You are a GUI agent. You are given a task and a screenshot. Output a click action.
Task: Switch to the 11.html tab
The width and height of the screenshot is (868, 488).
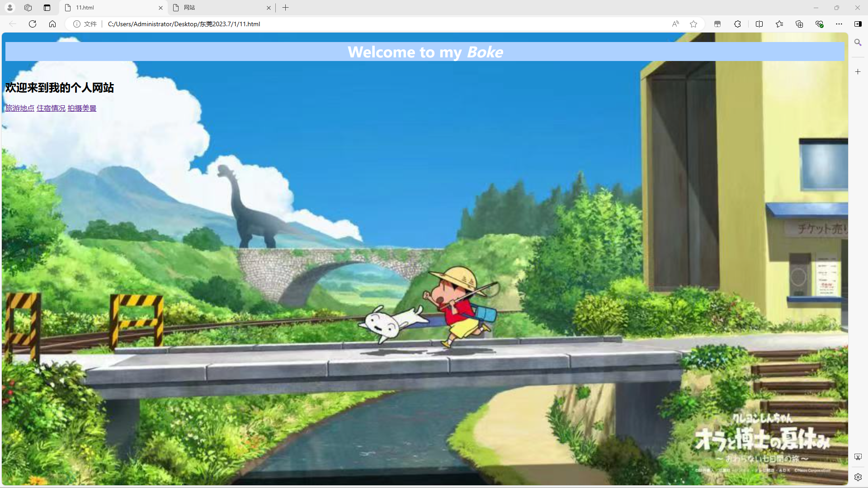tap(113, 8)
